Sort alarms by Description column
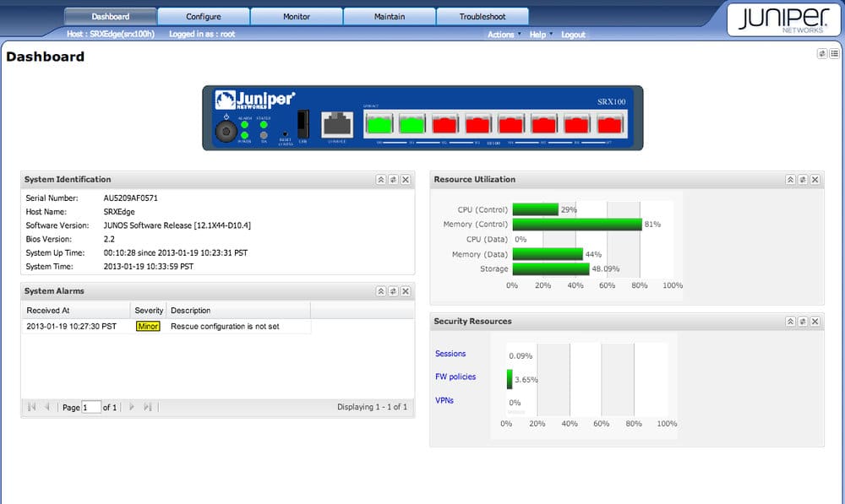Image resolution: width=845 pixels, height=504 pixels. pyautogui.click(x=239, y=311)
